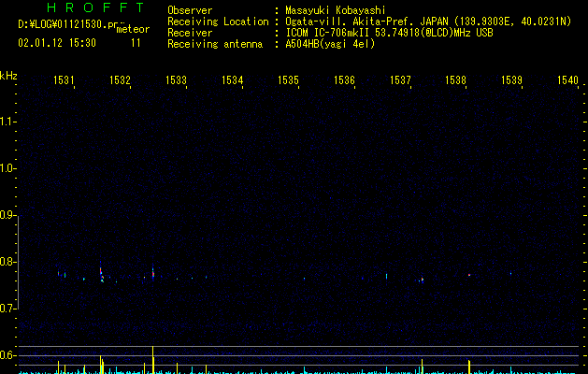Click the Receiving Location label
Viewport: 588px width, 374px height.
(x=218, y=22)
